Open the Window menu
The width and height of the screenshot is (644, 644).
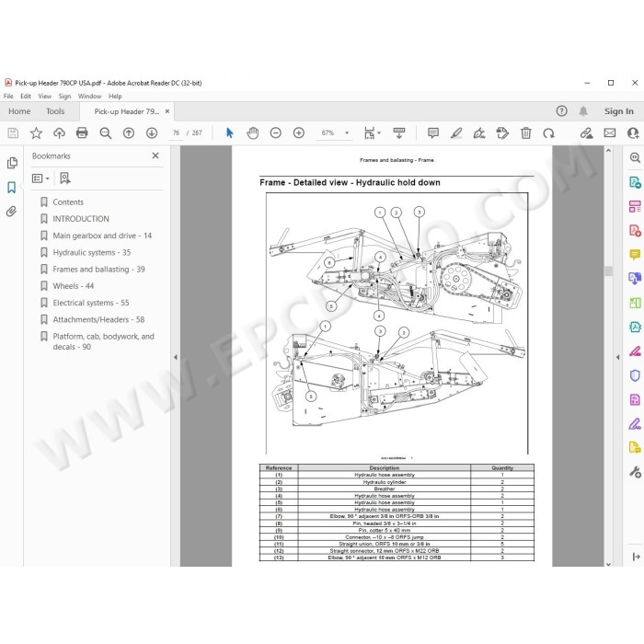89,96
